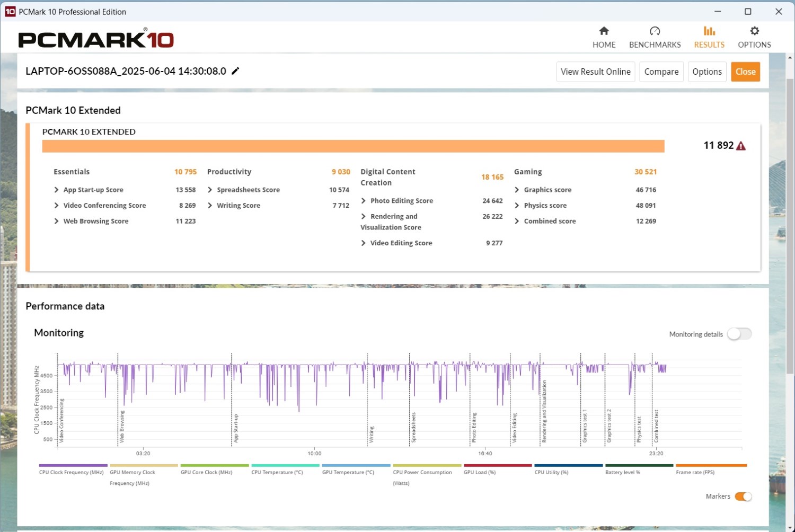Click the PCMark 10 logo
Screen dimensions: 795x532
pos(96,39)
